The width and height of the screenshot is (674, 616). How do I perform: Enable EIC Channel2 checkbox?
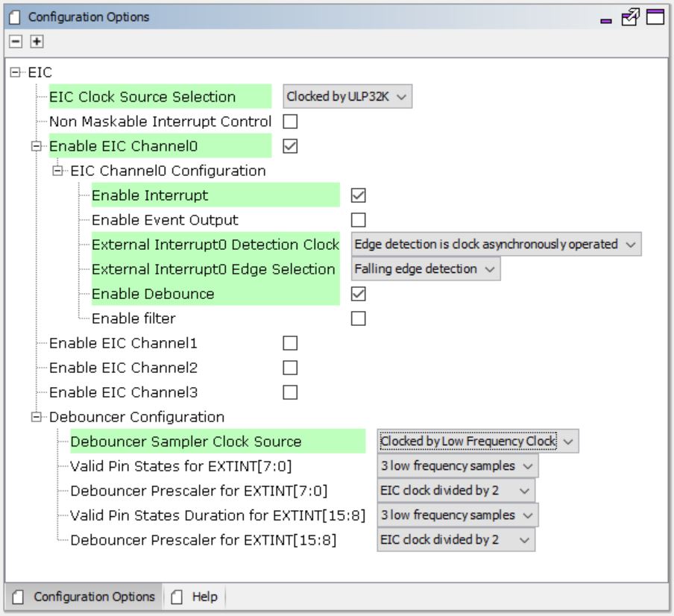290,368
